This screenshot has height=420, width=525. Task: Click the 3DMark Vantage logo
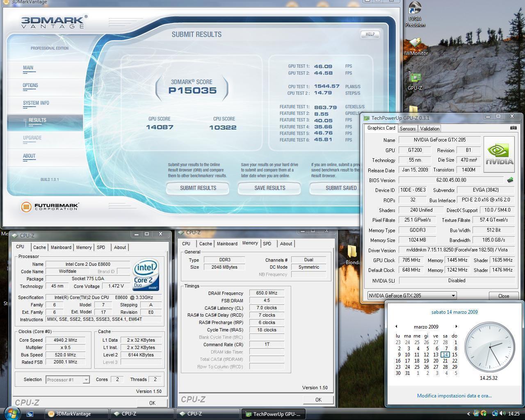(54, 22)
